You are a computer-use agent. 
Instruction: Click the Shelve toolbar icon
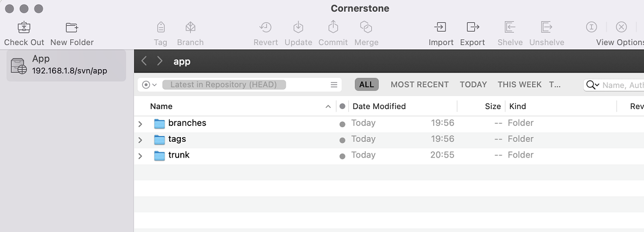[x=510, y=28]
